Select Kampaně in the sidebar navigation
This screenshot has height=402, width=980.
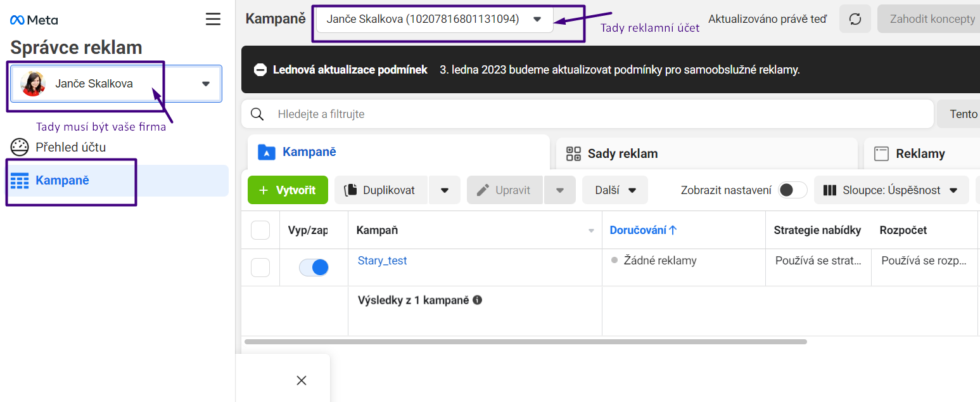[x=119, y=181]
